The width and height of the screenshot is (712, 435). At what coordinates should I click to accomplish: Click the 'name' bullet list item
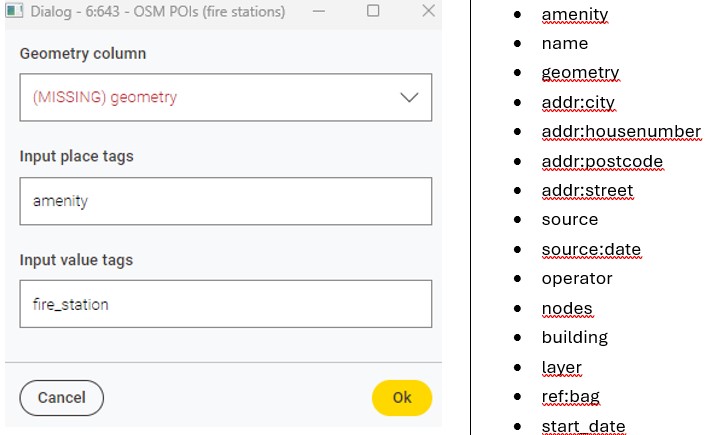(x=564, y=44)
